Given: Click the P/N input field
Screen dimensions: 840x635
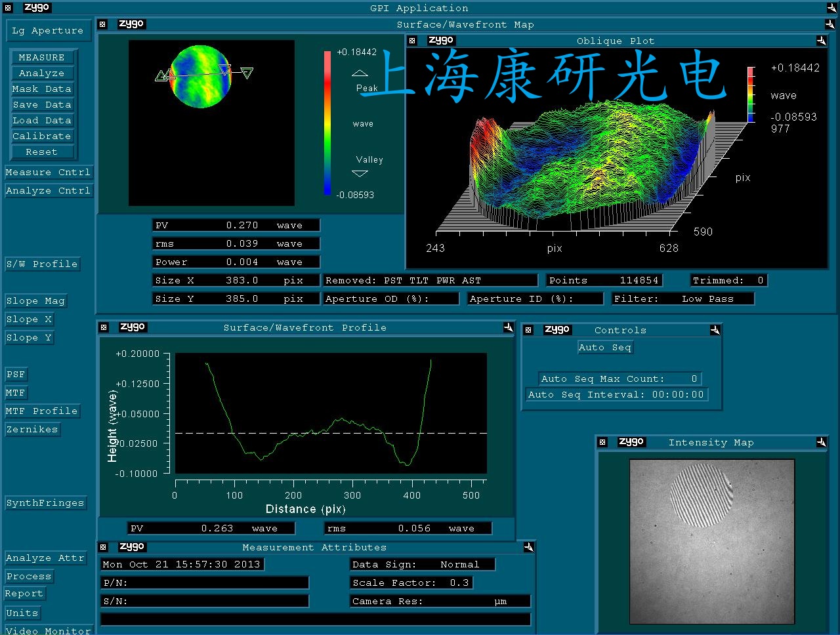Looking at the screenshot, I should (205, 583).
